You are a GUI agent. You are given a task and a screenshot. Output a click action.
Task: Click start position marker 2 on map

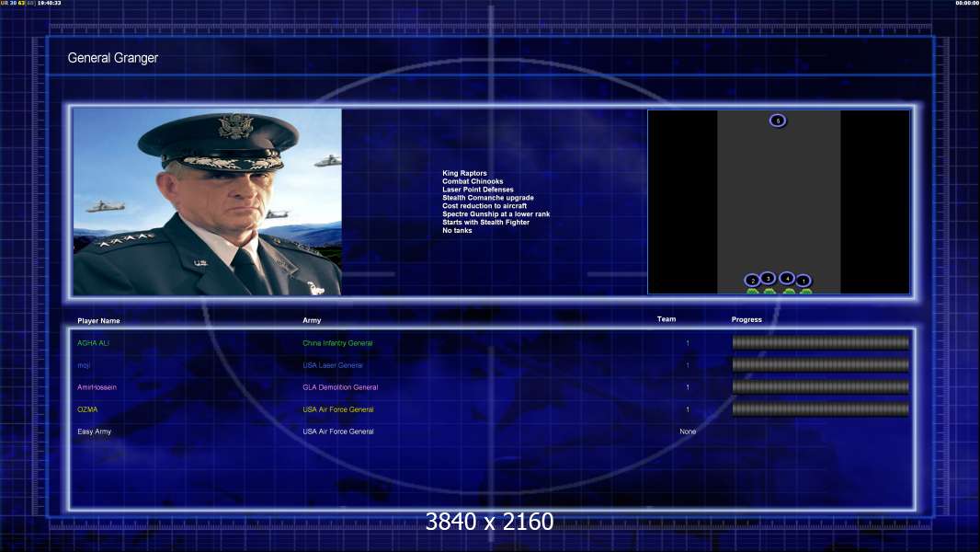(753, 281)
